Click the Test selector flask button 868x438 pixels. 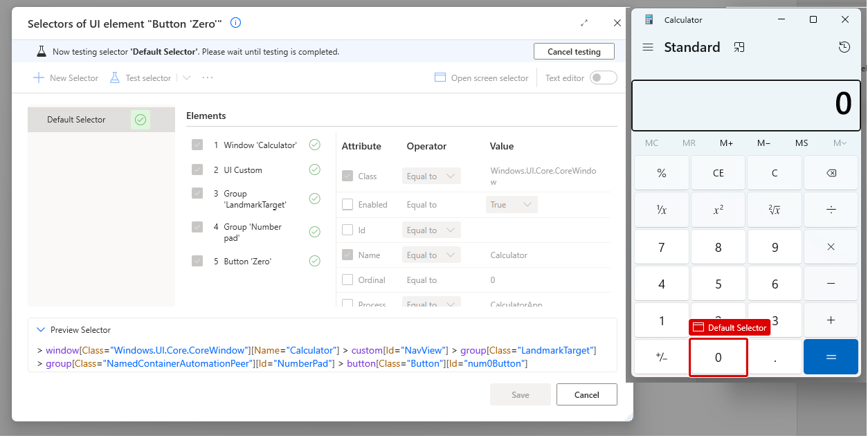point(141,78)
